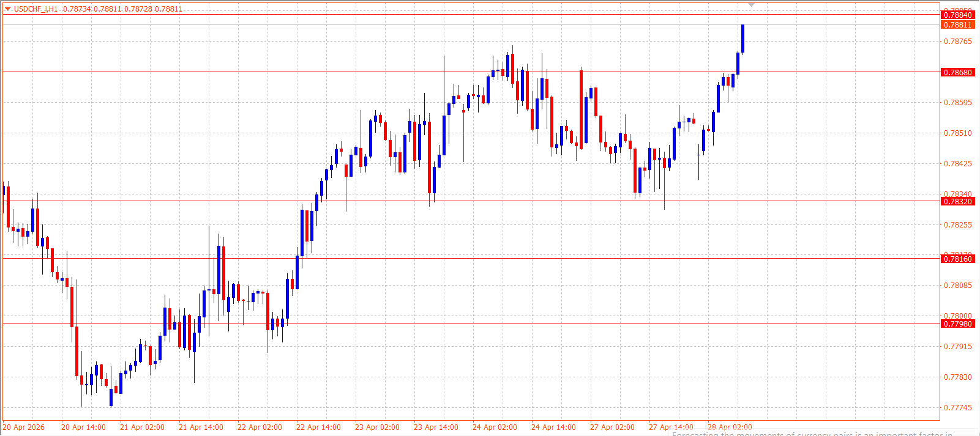980x436 pixels.
Task: Click the 0.78425 price scale value
Action: pyautogui.click(x=958, y=164)
